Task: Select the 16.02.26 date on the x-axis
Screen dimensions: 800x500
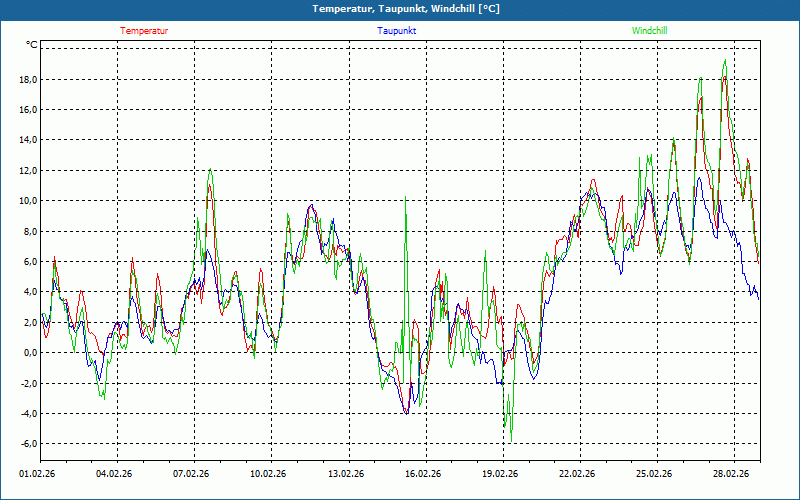Action: point(422,475)
